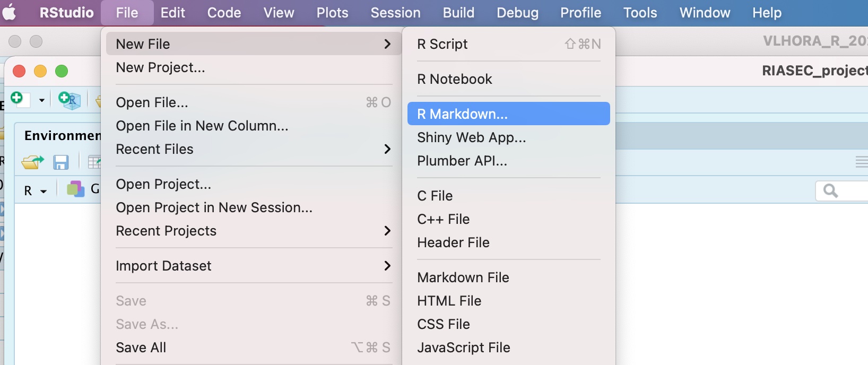Switch to the Environment tab
Screen dimensions: 868x365
click(x=62, y=136)
